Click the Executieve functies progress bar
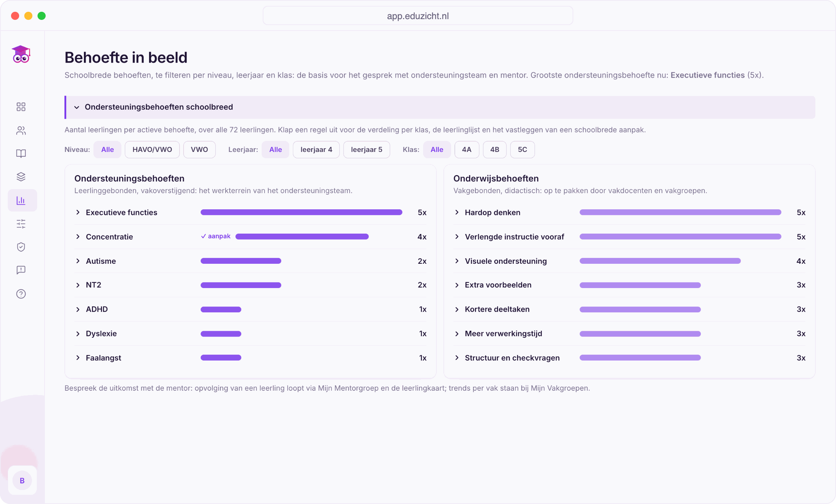This screenshot has width=836, height=504. coord(301,212)
